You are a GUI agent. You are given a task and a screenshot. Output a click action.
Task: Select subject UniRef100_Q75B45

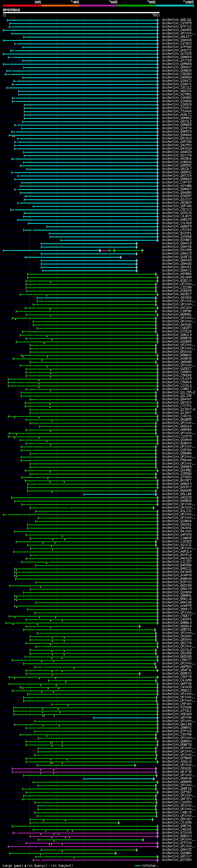tap(177, 758)
